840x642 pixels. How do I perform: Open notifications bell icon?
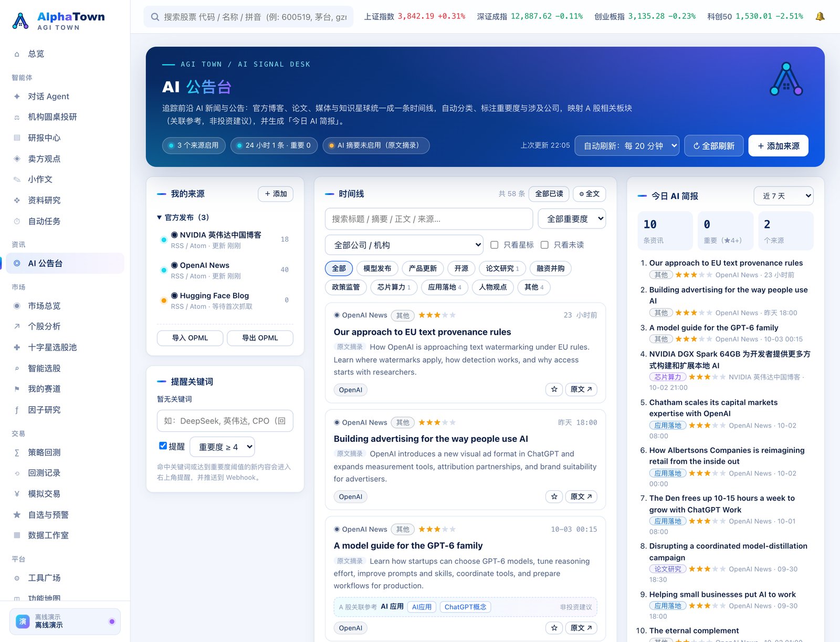tap(820, 16)
